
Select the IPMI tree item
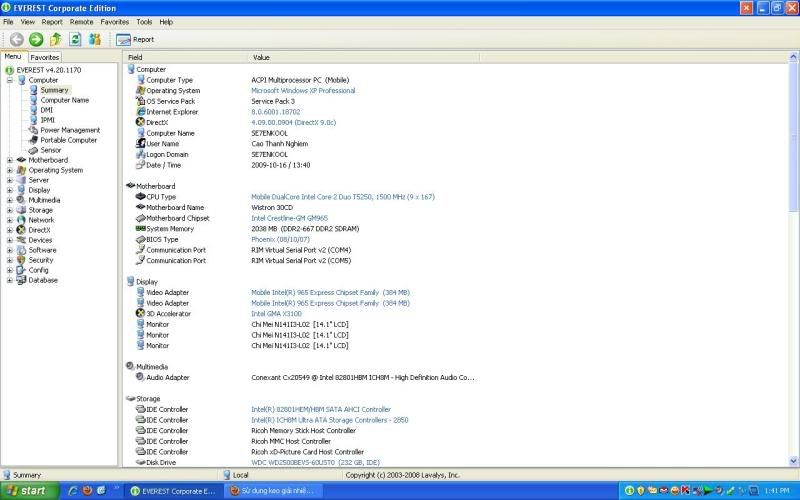tap(47, 120)
